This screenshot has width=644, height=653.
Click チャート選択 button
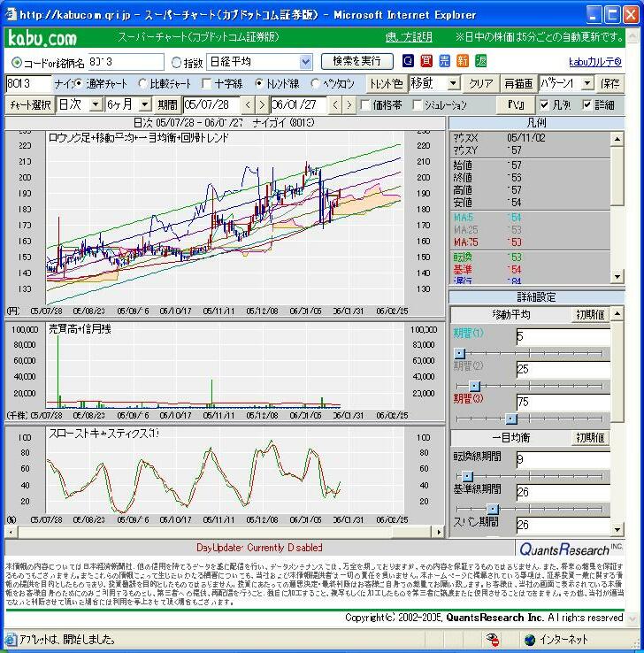pos(30,104)
